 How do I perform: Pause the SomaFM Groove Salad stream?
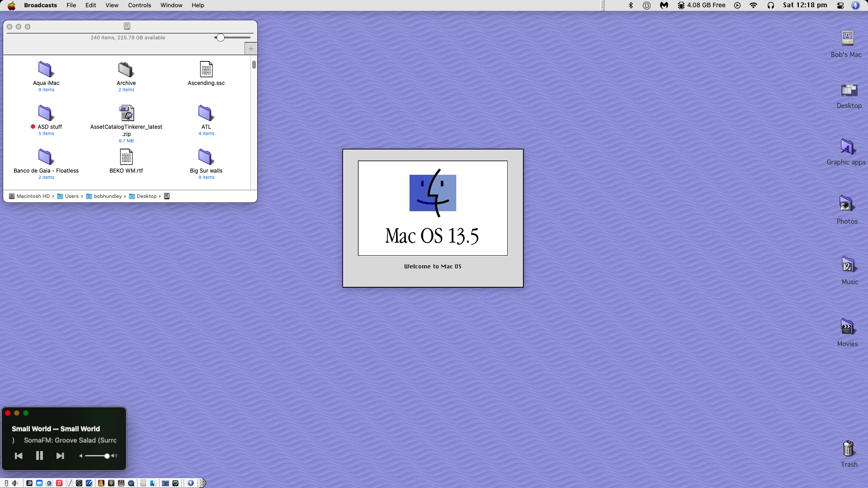point(39,456)
